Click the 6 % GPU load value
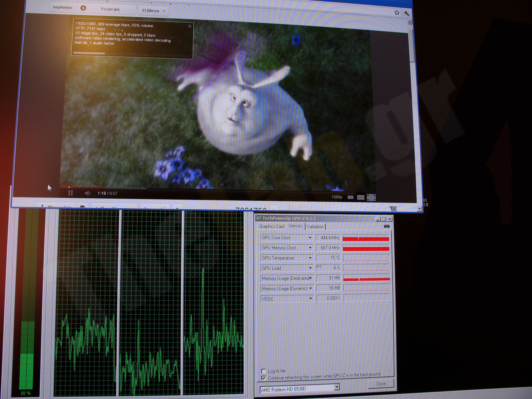Image resolution: width=532 pixels, height=399 pixels. click(329, 268)
